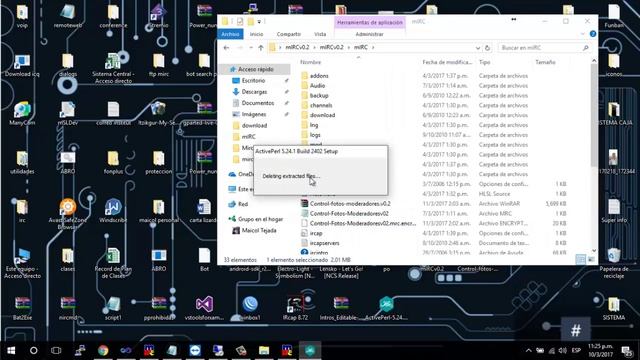Select Red in the navigation pane
640x360 pixels.
[243, 204]
